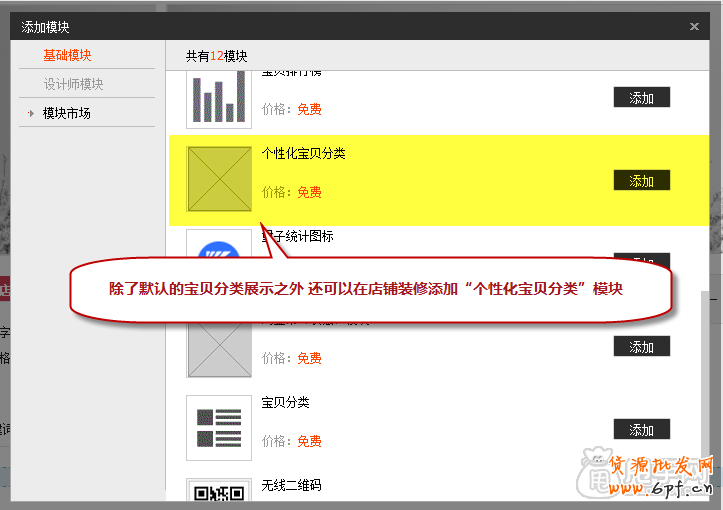Click the 个性化宝贝分类 placeholder thumbnail icon
The height and width of the screenshot is (510, 723).
tap(219, 179)
